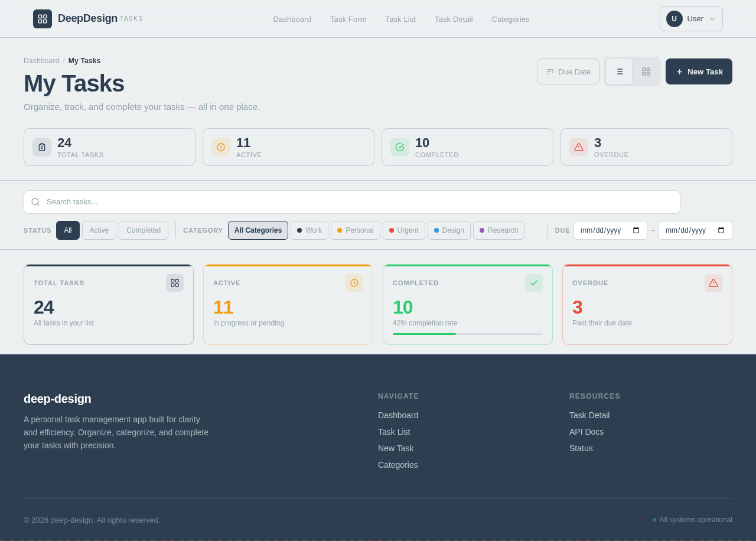Open footer Dashboard link

click(x=398, y=415)
